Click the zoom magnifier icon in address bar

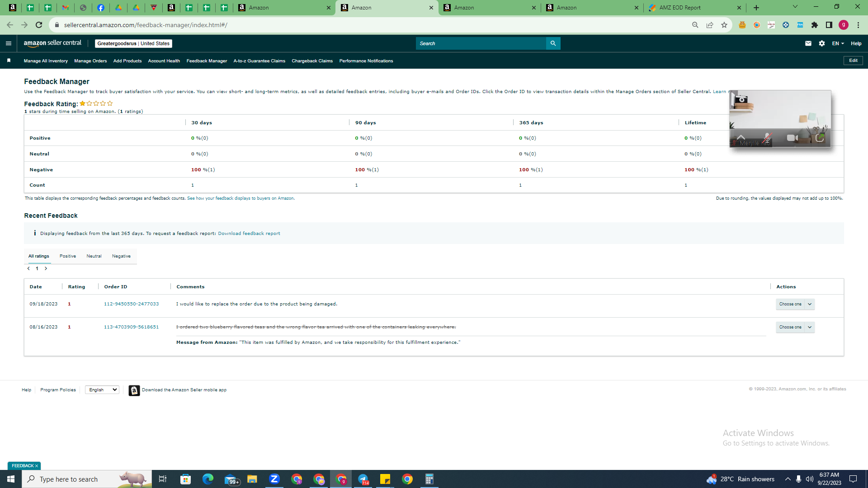(695, 25)
